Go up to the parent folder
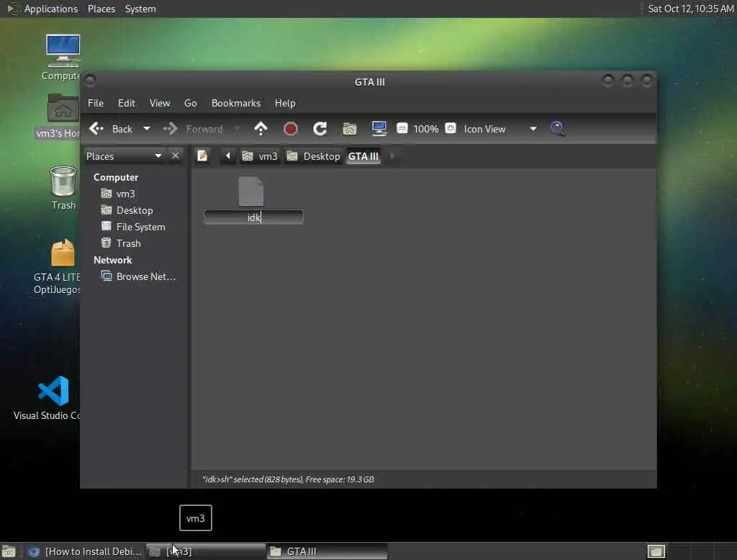This screenshot has height=560, width=737. click(261, 128)
